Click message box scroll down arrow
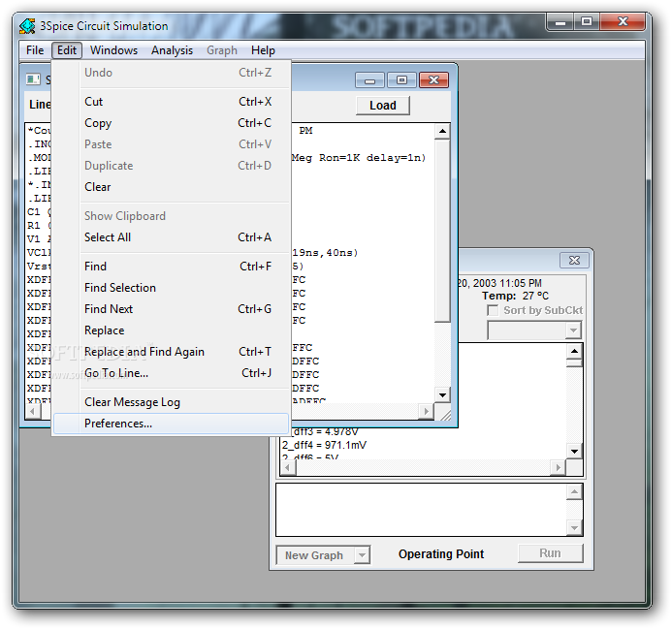672x629 pixels. point(574,528)
